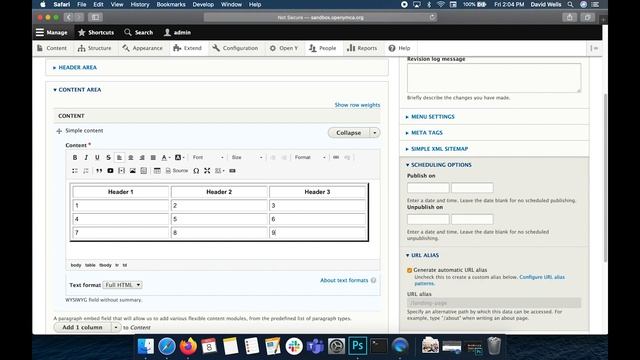The width and height of the screenshot is (640, 360).
Task: Click Search in the admin toolbar
Action: pyautogui.click(x=139, y=32)
